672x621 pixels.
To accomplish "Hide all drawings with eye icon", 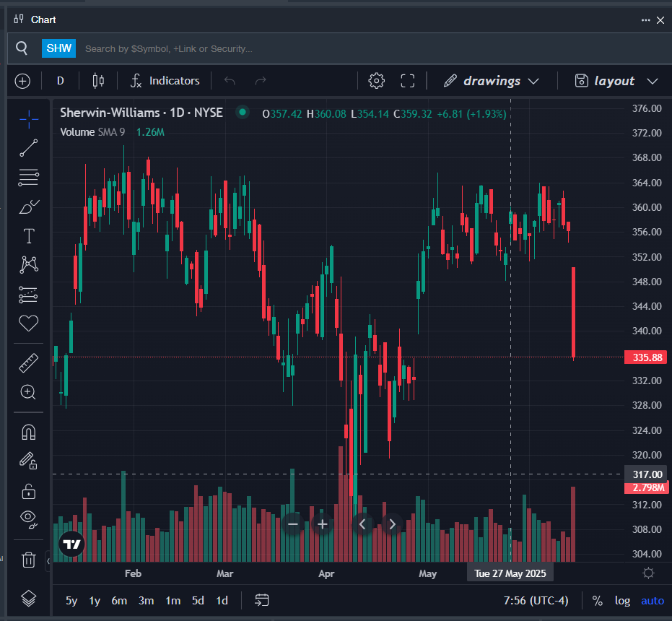I will pos(29,519).
